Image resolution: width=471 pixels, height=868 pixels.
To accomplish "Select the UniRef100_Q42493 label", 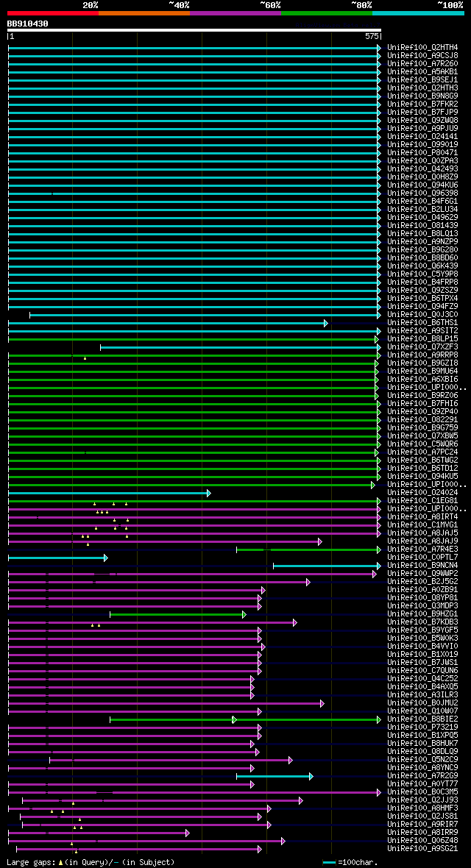I will pyautogui.click(x=422, y=169).
